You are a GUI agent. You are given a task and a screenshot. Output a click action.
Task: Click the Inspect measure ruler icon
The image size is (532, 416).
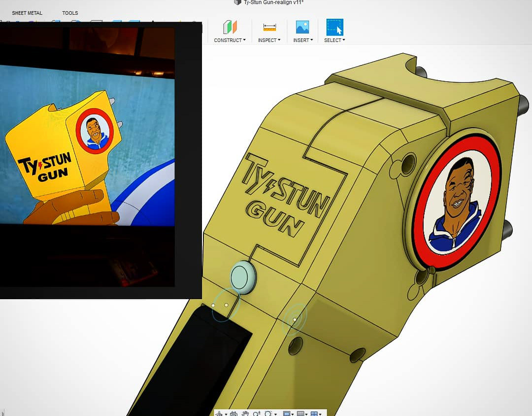click(x=269, y=27)
